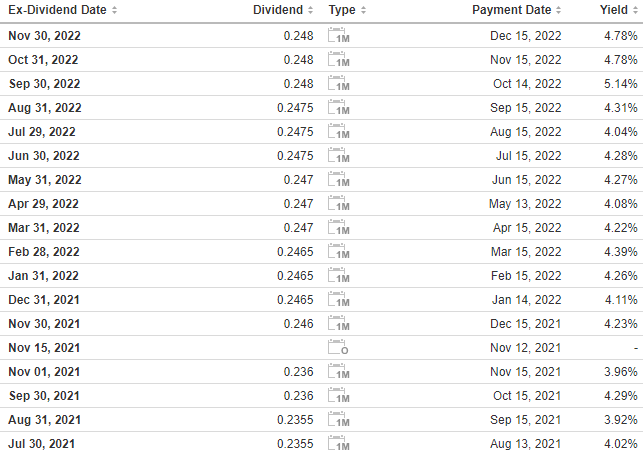Select ex-dividend date Jul 29, 2022

click(42, 132)
